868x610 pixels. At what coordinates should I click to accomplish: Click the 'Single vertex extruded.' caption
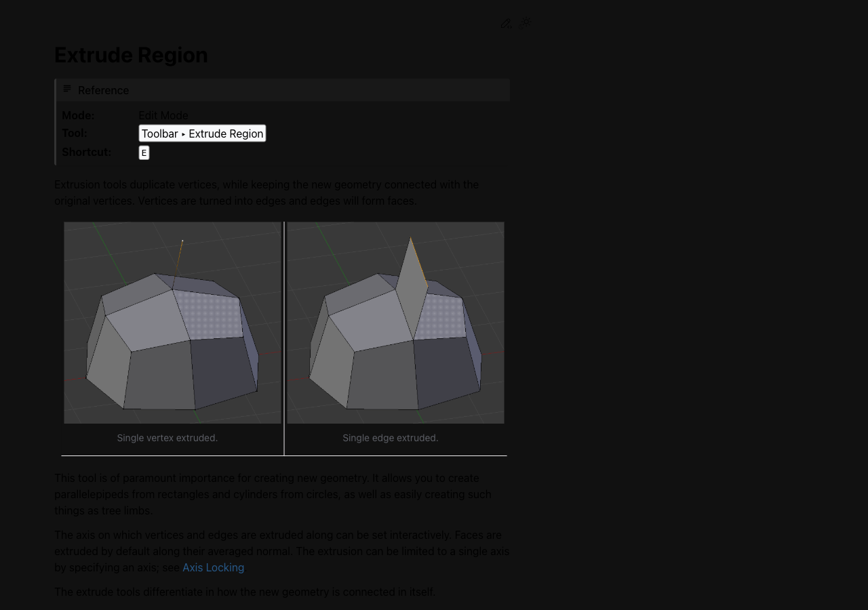point(167,438)
